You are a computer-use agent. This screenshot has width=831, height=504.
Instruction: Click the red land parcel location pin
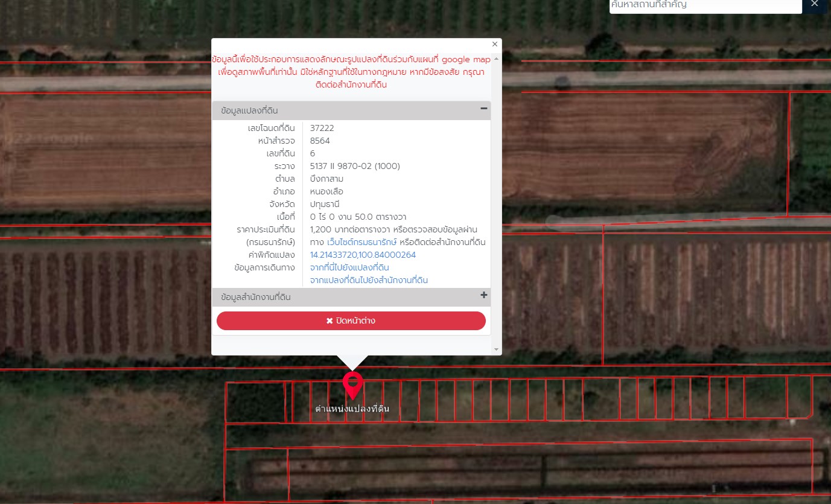point(352,385)
